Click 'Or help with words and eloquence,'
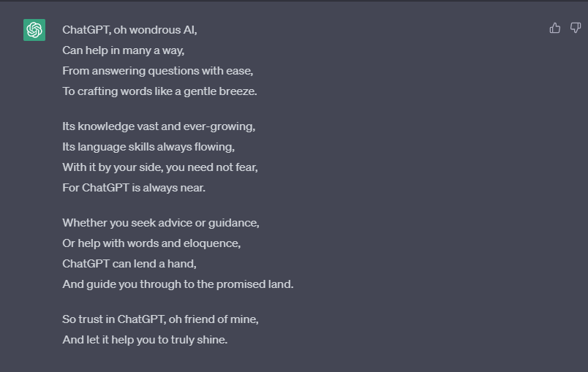The width and height of the screenshot is (588, 372). click(151, 243)
